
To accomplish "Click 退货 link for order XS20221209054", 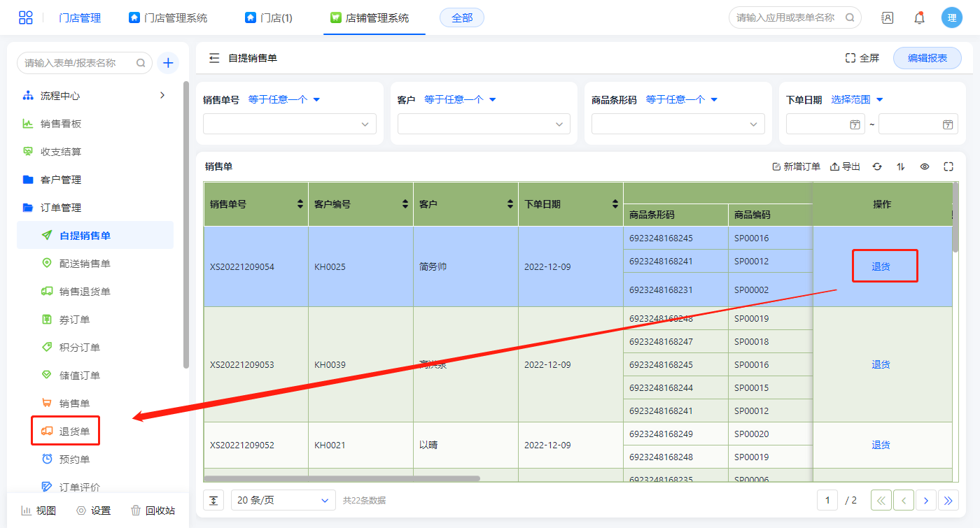I will 881,266.
